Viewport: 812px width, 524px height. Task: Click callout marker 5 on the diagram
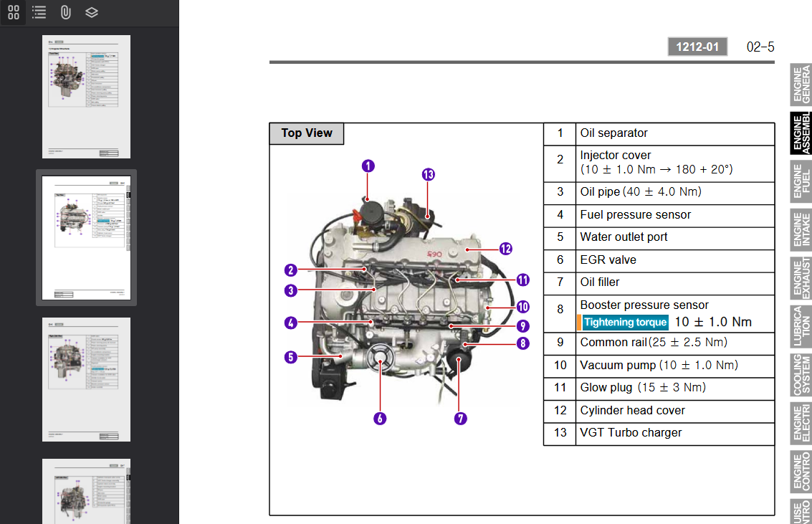(x=291, y=357)
